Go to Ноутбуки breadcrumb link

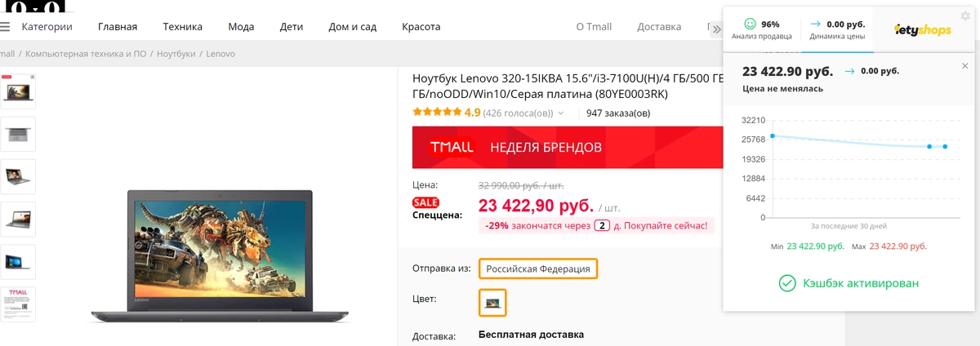click(x=176, y=54)
